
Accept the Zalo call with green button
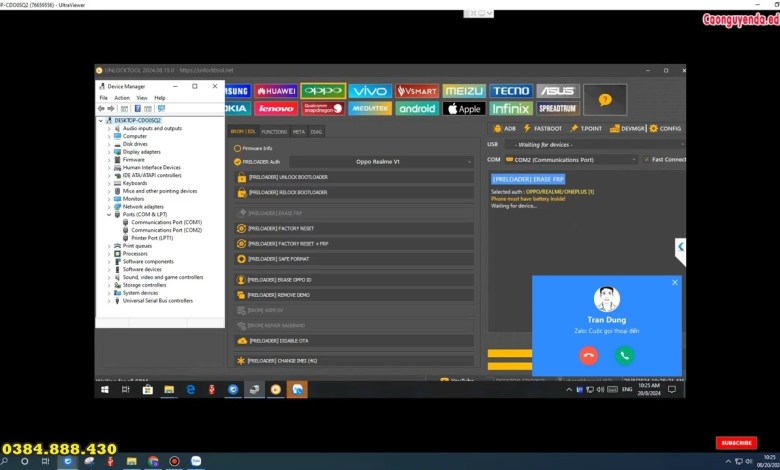625,354
